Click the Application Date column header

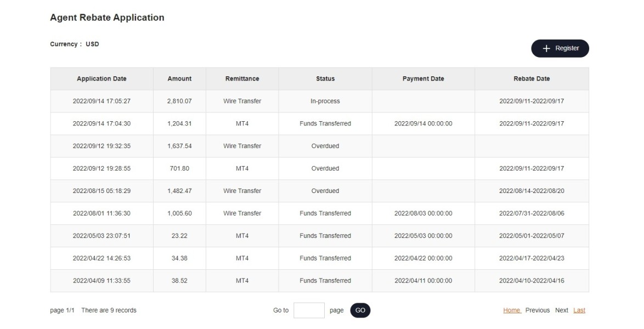tap(101, 79)
